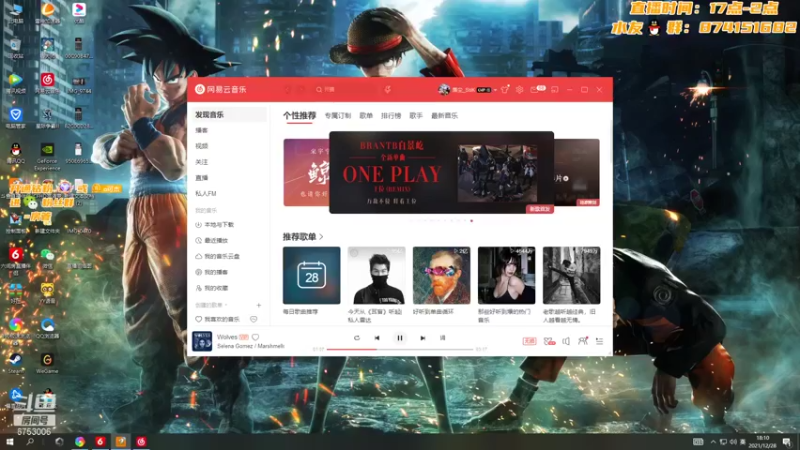800x450 pixels.
Task: Switch to 最新音乐 tab
Action: click(444, 116)
